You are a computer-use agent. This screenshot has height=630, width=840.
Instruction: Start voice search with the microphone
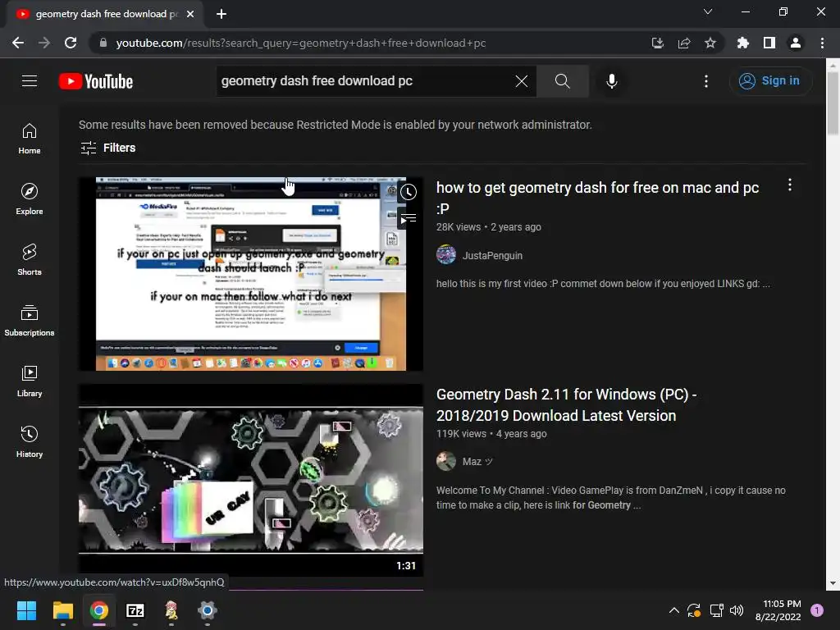point(611,81)
